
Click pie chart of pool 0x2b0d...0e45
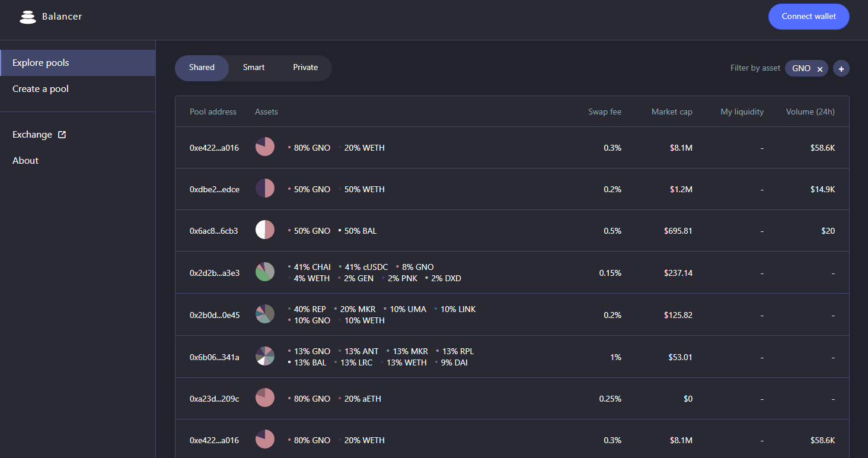[265, 314]
